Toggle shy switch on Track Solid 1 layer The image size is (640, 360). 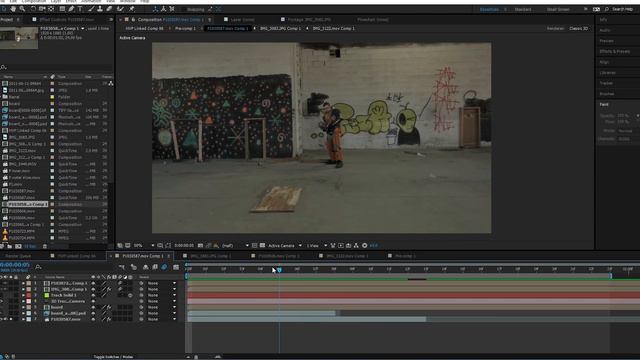93,295
